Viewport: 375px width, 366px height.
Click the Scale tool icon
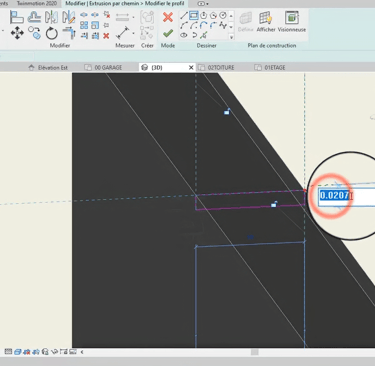pos(95,25)
